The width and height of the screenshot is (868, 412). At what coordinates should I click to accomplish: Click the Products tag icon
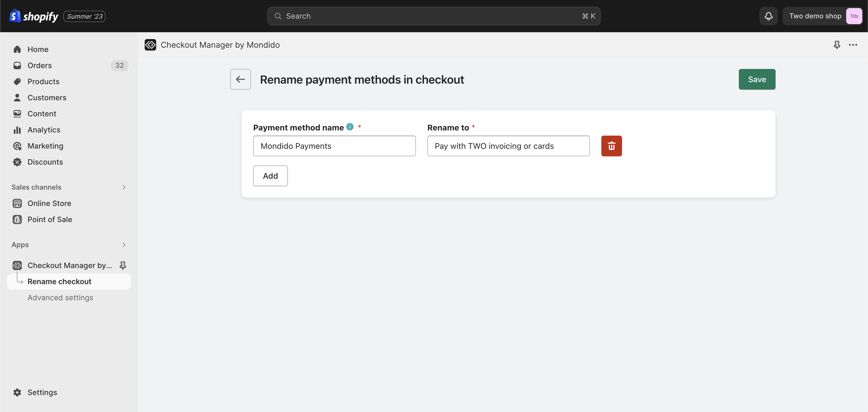pos(17,82)
